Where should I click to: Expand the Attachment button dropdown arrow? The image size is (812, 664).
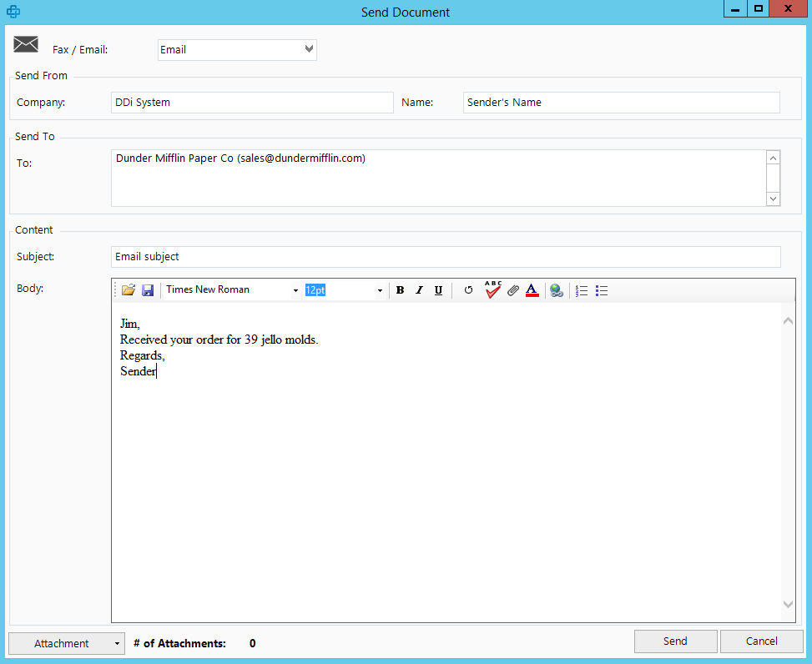point(115,643)
